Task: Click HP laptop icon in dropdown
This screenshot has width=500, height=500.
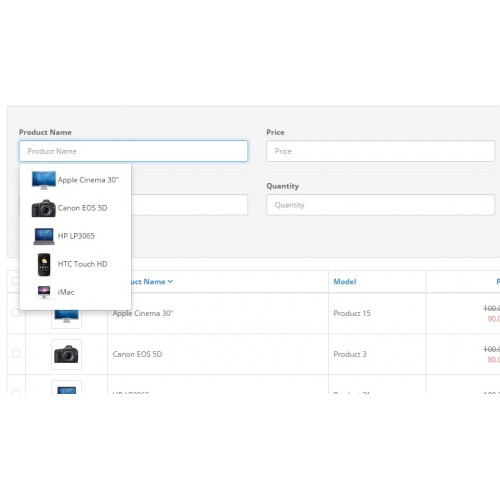Action: pyautogui.click(x=44, y=236)
